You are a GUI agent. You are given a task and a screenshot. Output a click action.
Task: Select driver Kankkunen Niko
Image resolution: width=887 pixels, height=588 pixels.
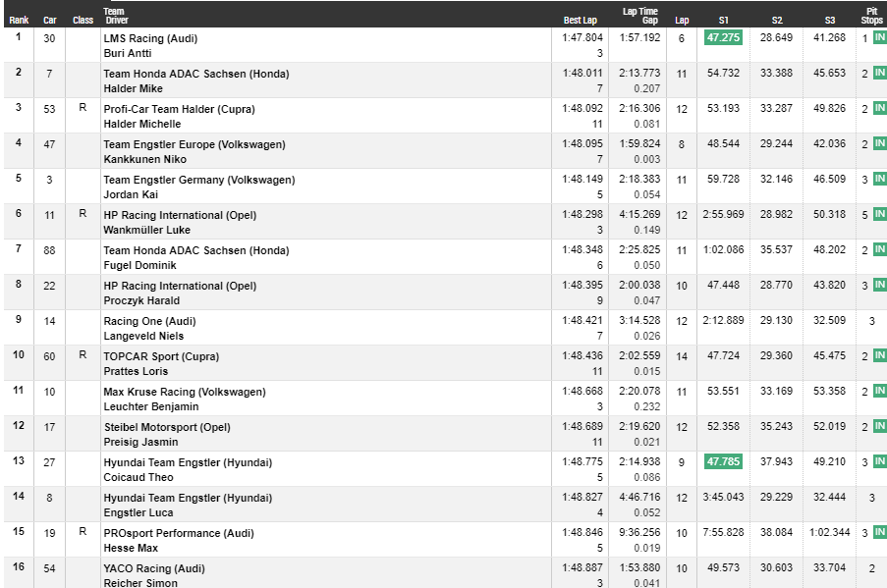pyautogui.click(x=144, y=159)
